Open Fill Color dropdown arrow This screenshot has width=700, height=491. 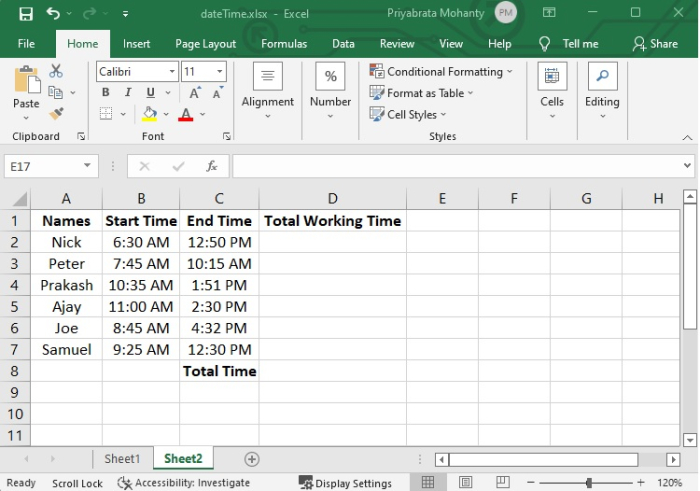(166, 114)
